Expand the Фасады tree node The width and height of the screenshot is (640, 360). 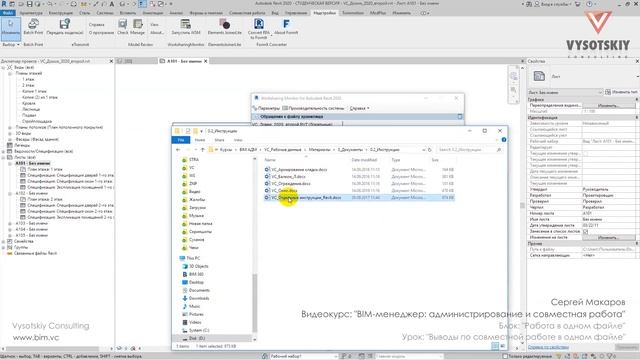(10, 140)
